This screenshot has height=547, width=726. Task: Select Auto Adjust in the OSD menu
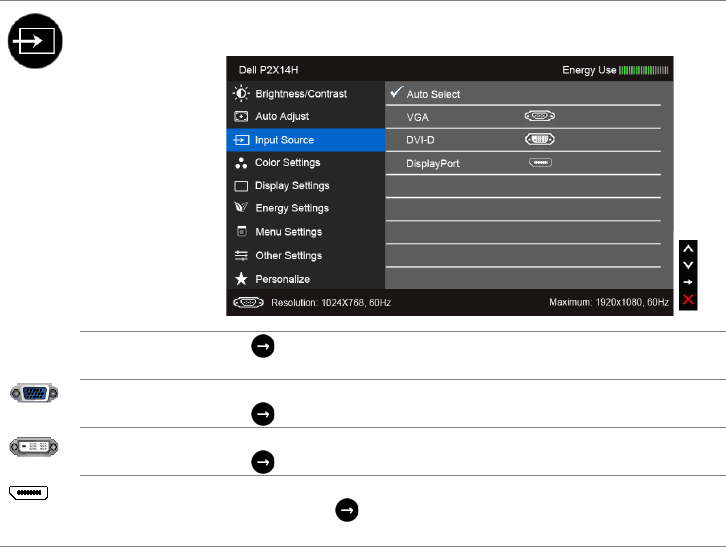[x=306, y=116]
